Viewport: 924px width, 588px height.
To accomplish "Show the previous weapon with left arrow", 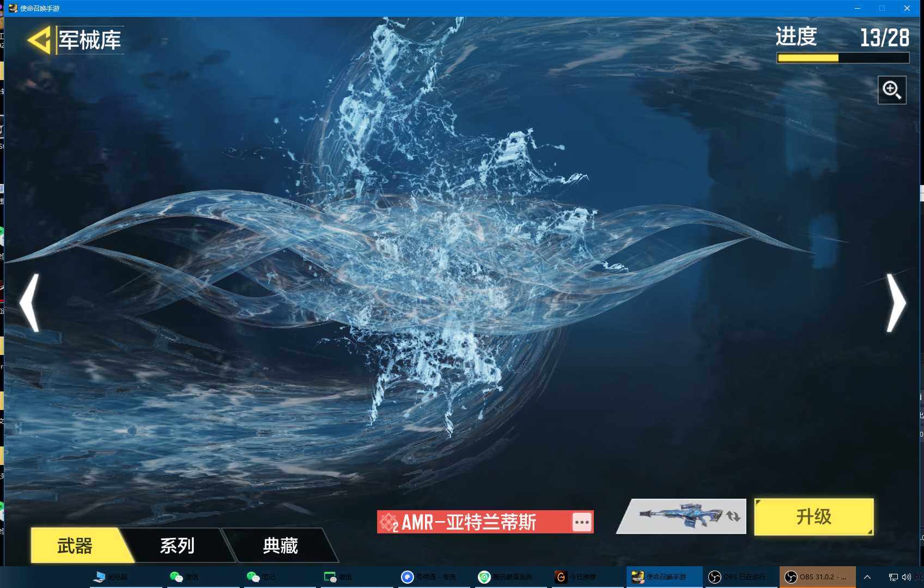I will pos(29,303).
